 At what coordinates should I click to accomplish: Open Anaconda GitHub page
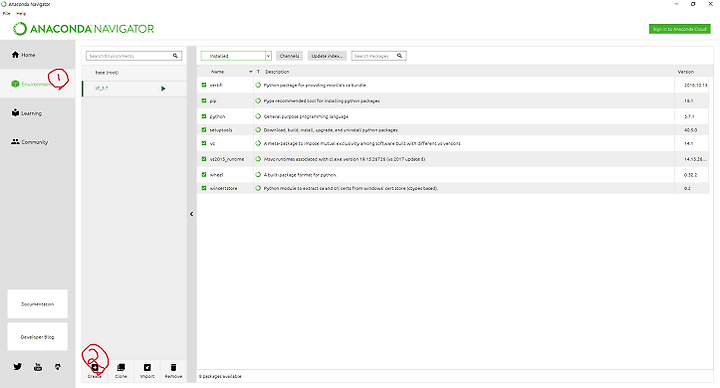(57, 367)
